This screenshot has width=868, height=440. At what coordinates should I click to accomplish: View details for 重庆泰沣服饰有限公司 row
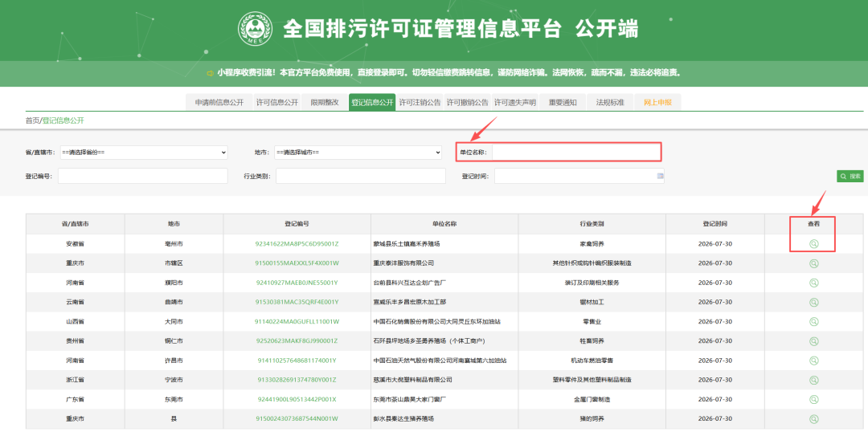[x=813, y=263]
